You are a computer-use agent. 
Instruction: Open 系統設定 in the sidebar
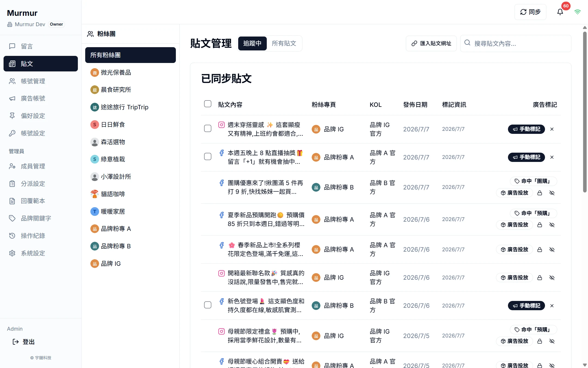tap(41, 253)
